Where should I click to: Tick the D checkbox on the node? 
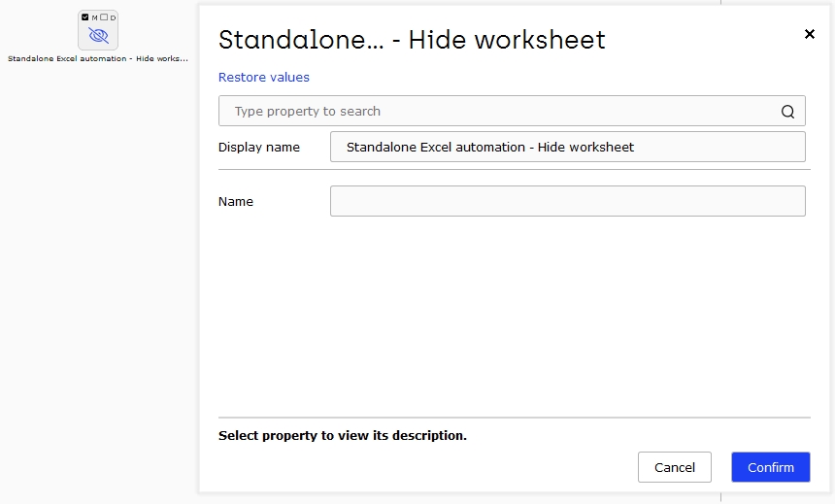click(105, 17)
